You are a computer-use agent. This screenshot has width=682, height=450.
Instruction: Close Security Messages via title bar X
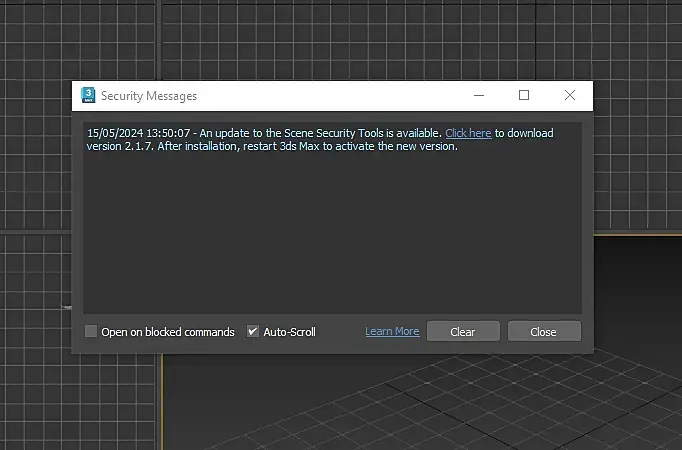(x=570, y=95)
